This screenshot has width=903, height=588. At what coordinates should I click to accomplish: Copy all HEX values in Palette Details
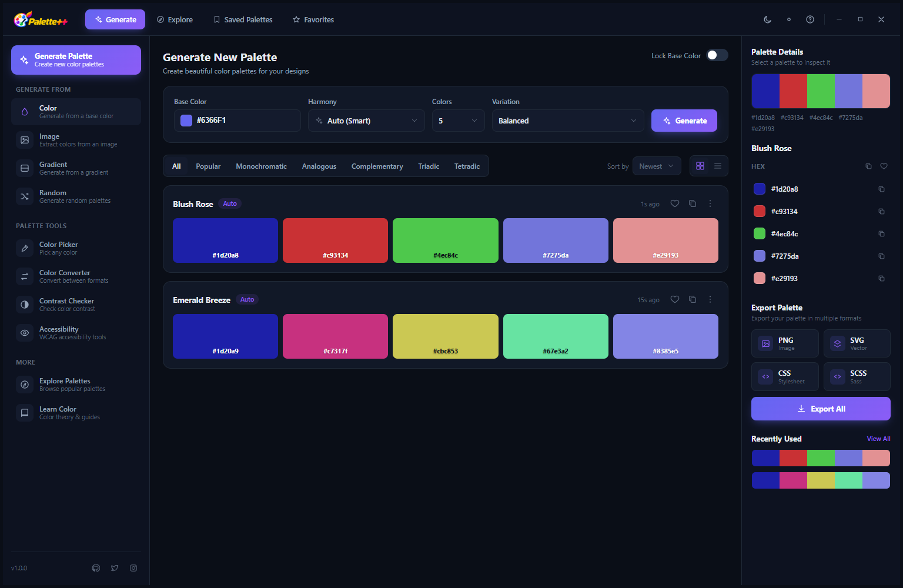[868, 166]
